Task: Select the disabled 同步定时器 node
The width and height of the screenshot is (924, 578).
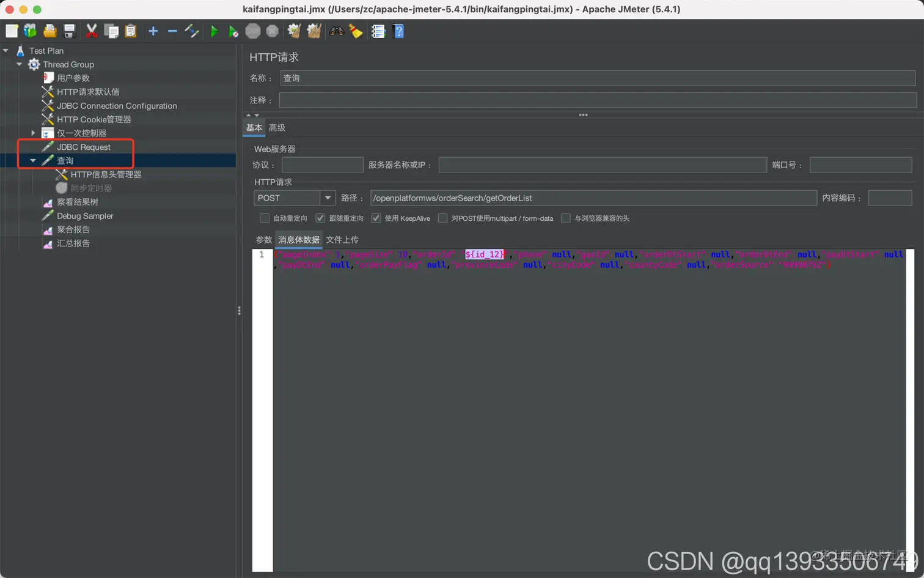Action: click(x=91, y=188)
